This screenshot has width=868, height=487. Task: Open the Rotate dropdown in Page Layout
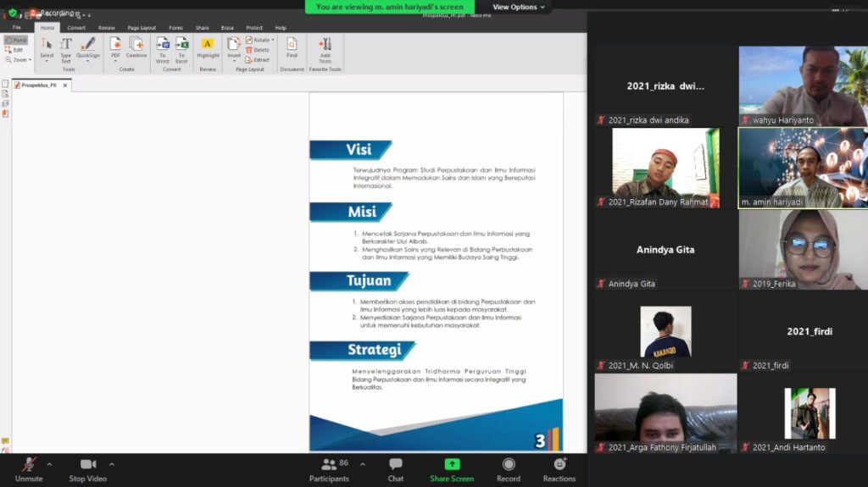260,40
